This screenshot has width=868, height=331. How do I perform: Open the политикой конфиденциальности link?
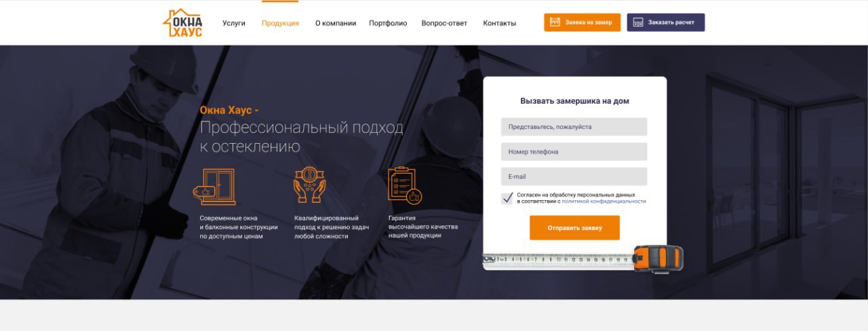click(604, 201)
